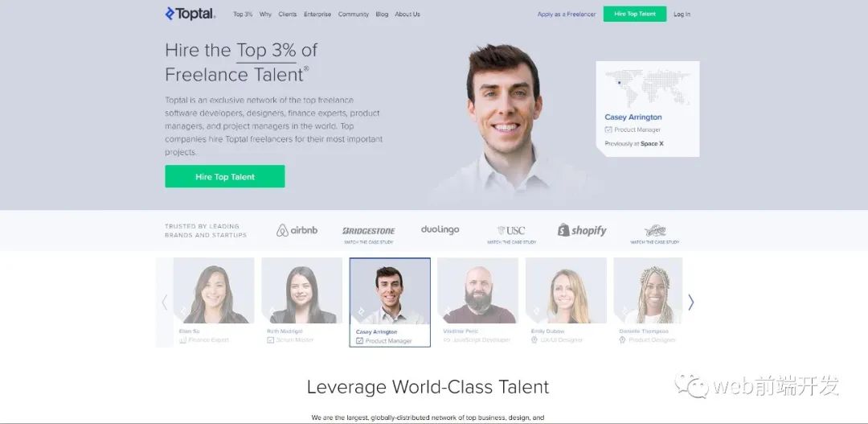Open the Enterprise menu item
The image size is (868, 424).
tap(317, 14)
